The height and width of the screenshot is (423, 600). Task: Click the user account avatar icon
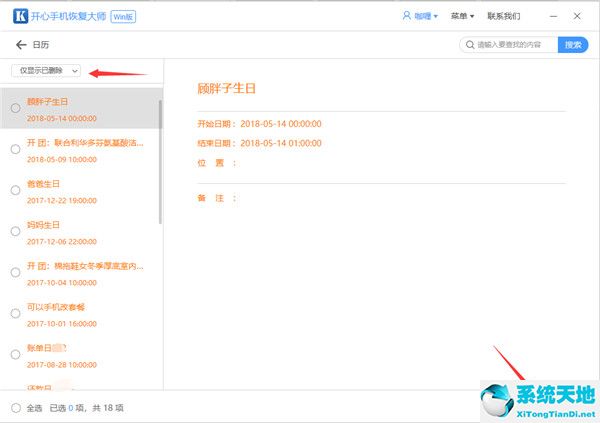pyautogui.click(x=405, y=16)
